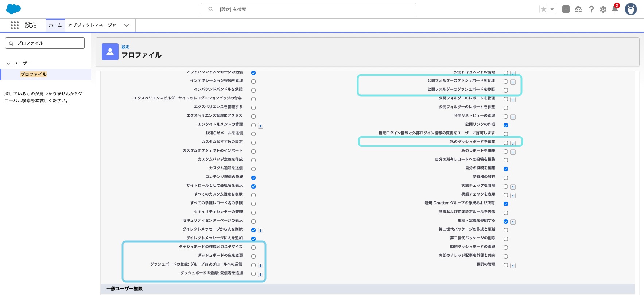
Task: Open the help question mark icon
Action: [591, 9]
